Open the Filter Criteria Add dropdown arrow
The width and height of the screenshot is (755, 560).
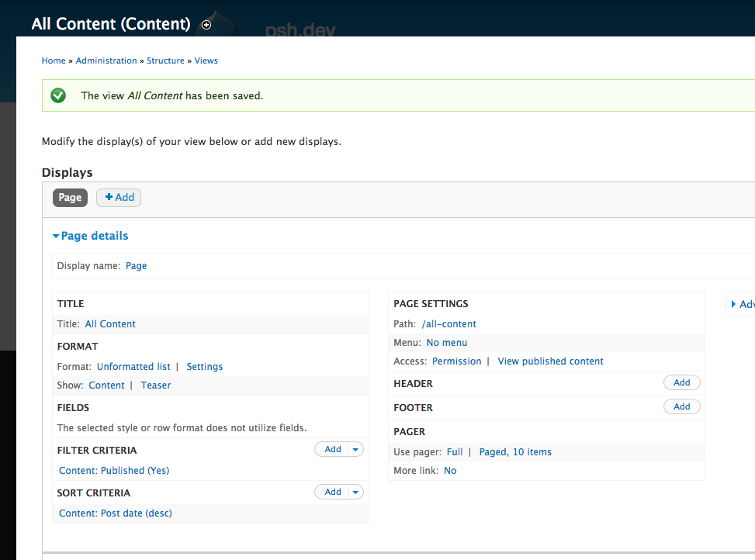[x=355, y=449]
